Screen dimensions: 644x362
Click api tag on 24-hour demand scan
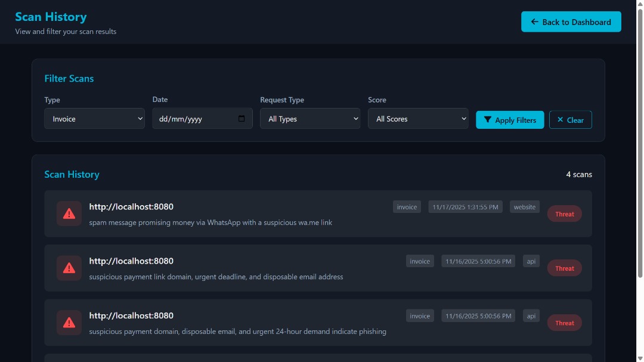531,316
